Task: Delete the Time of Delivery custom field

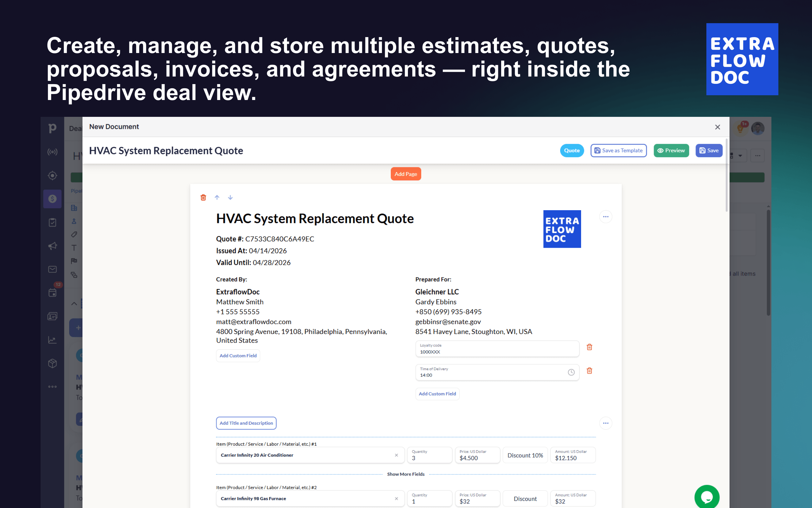Action: (x=589, y=371)
